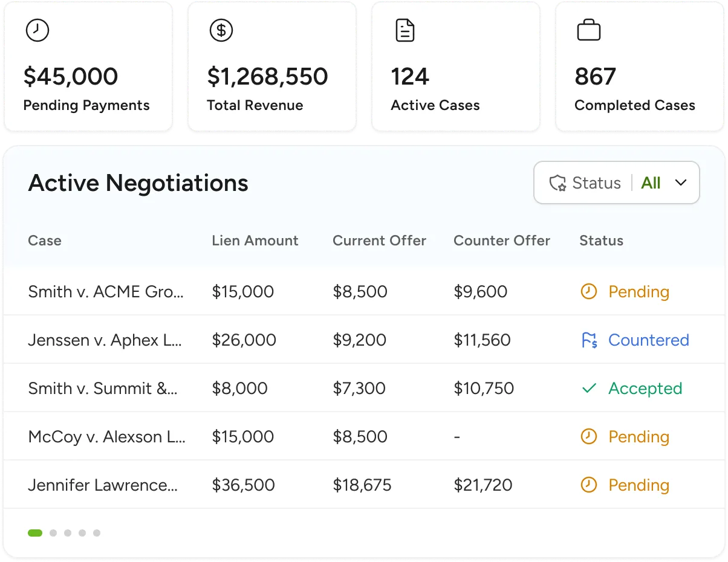This screenshot has width=728, height=562.
Task: Click the clock icon above Pending Payments
Action: (x=37, y=30)
